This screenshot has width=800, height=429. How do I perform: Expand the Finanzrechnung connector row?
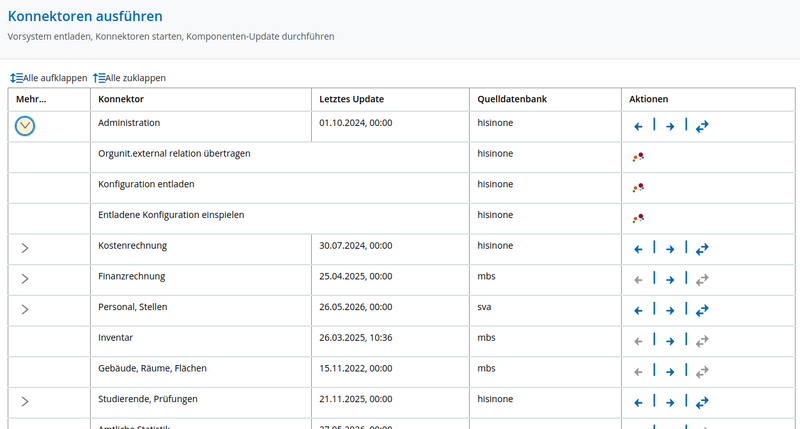coord(24,279)
